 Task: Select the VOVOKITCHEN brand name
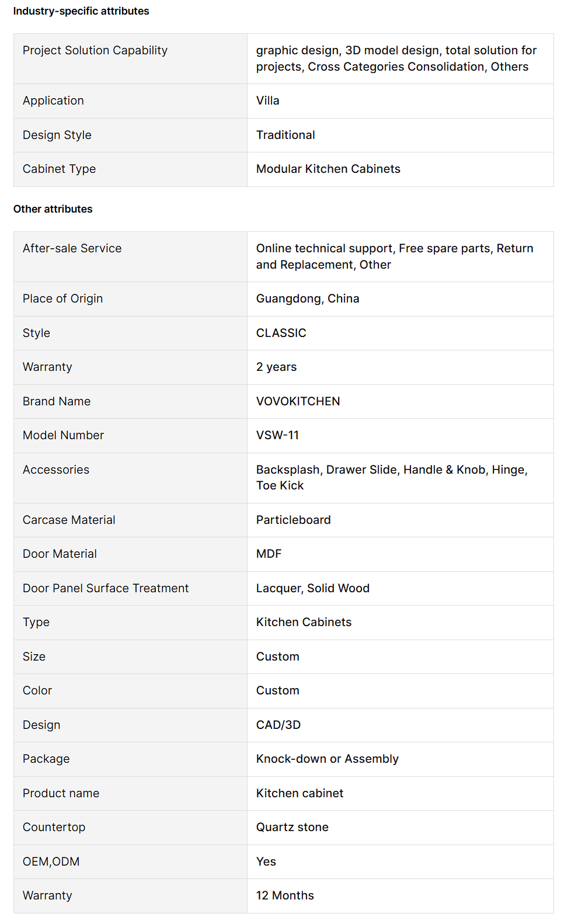[x=298, y=402]
